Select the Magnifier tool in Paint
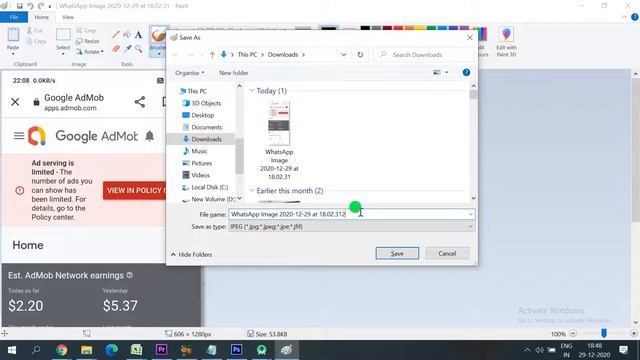 coord(138,49)
